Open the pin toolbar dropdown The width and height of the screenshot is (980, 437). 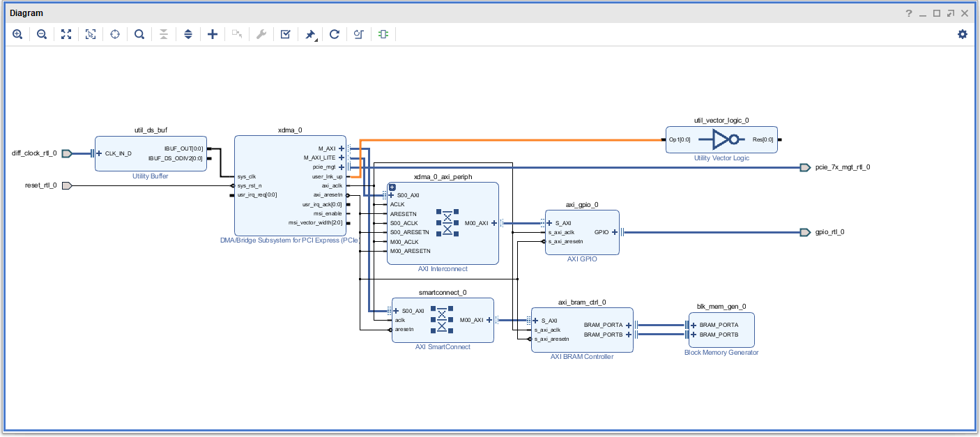tap(311, 34)
